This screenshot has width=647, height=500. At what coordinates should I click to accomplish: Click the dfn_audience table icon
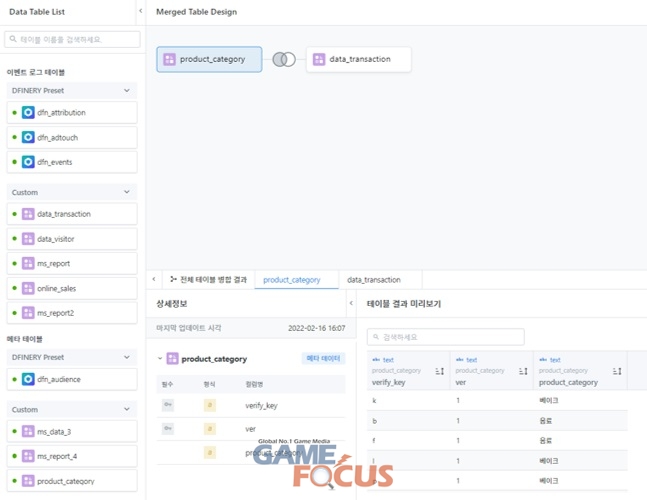pyautogui.click(x=28, y=379)
